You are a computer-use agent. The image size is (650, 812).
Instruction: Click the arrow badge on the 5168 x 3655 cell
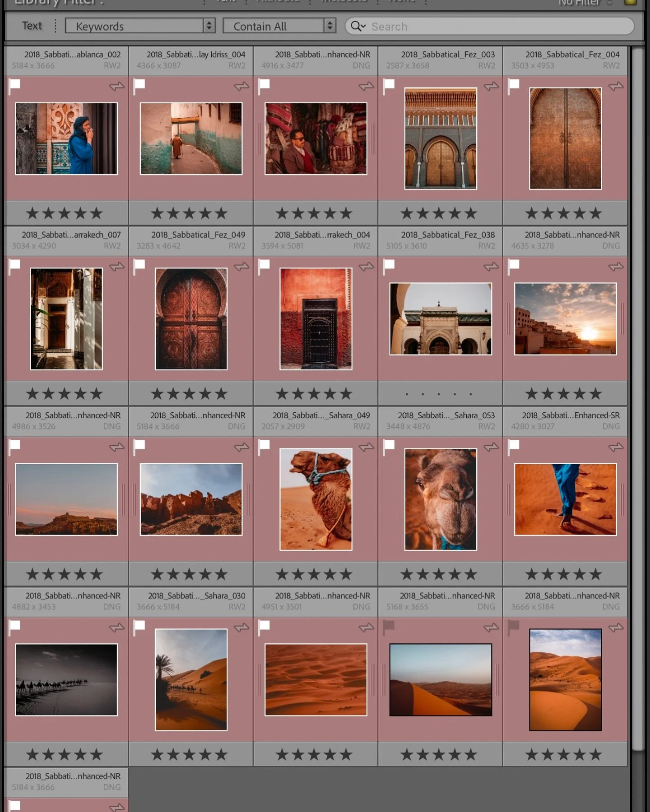tap(491, 627)
